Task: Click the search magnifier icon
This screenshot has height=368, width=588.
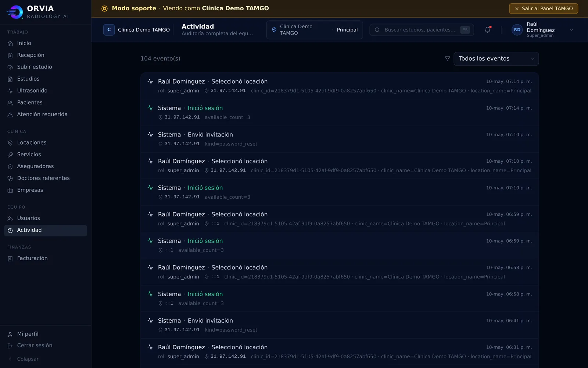Action: [377, 30]
